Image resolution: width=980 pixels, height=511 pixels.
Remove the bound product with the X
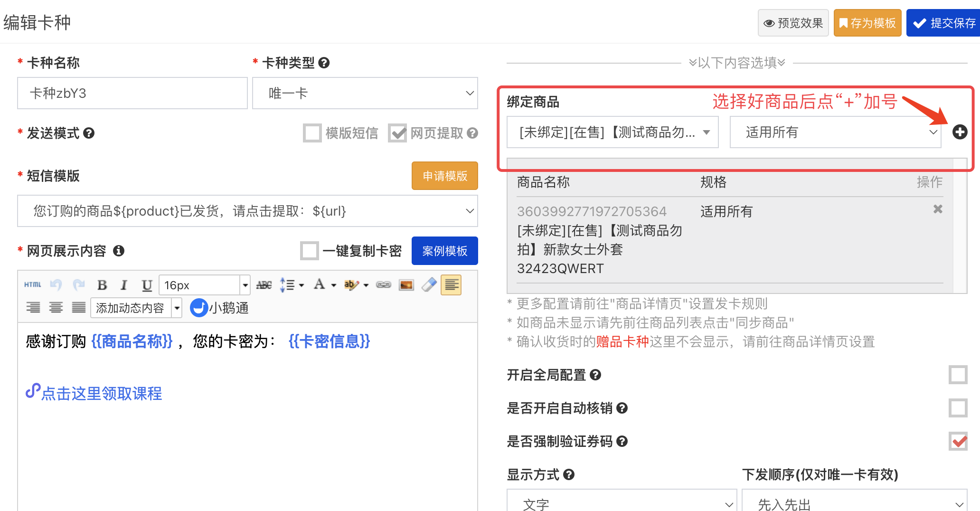coord(937,209)
